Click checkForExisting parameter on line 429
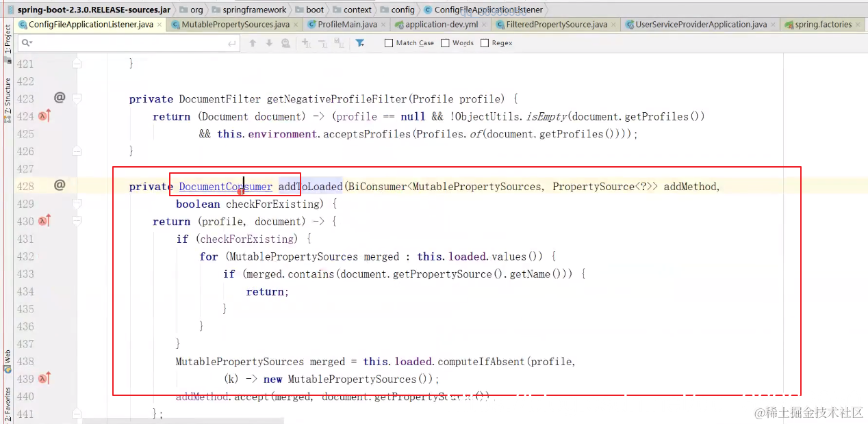Image resolution: width=868 pixels, height=424 pixels. coord(272,204)
